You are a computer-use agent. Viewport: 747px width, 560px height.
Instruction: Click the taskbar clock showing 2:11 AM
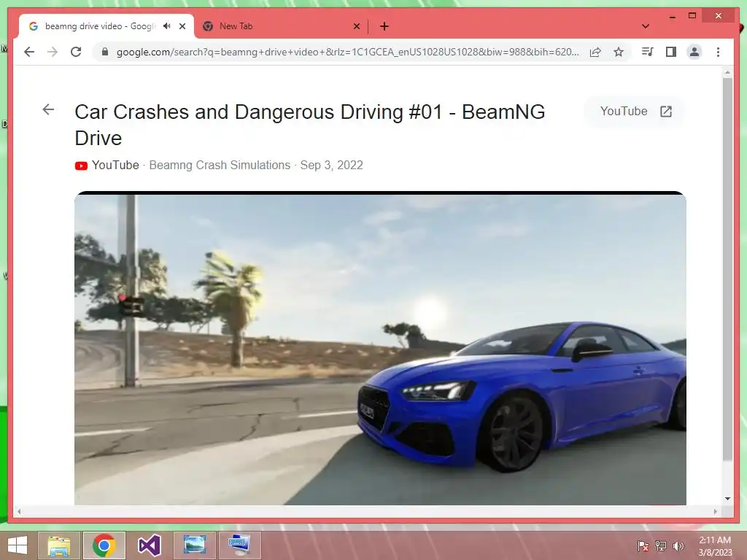715,545
